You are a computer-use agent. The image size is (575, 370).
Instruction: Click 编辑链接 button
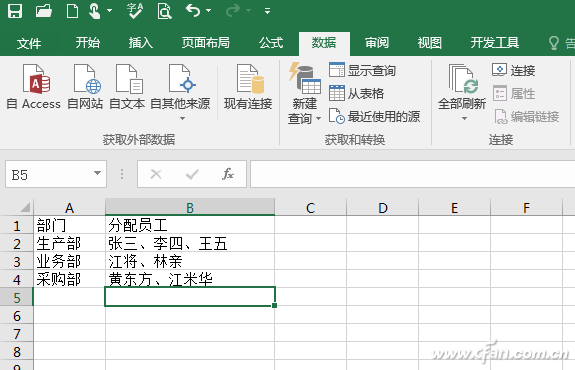526,117
